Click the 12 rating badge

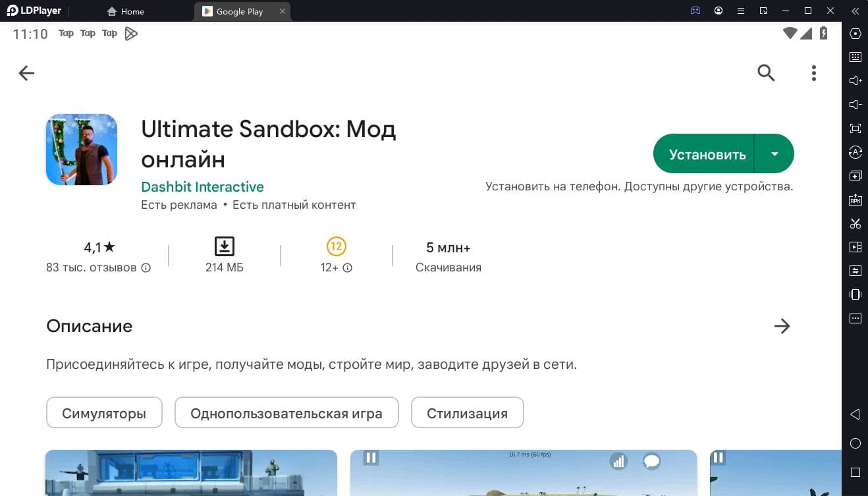coord(337,247)
